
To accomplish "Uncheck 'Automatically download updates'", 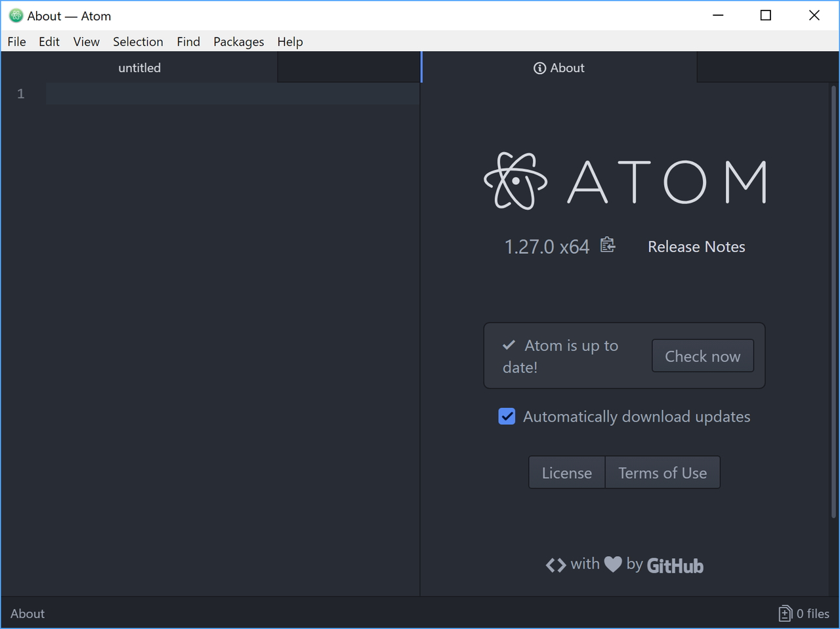I will (x=506, y=416).
